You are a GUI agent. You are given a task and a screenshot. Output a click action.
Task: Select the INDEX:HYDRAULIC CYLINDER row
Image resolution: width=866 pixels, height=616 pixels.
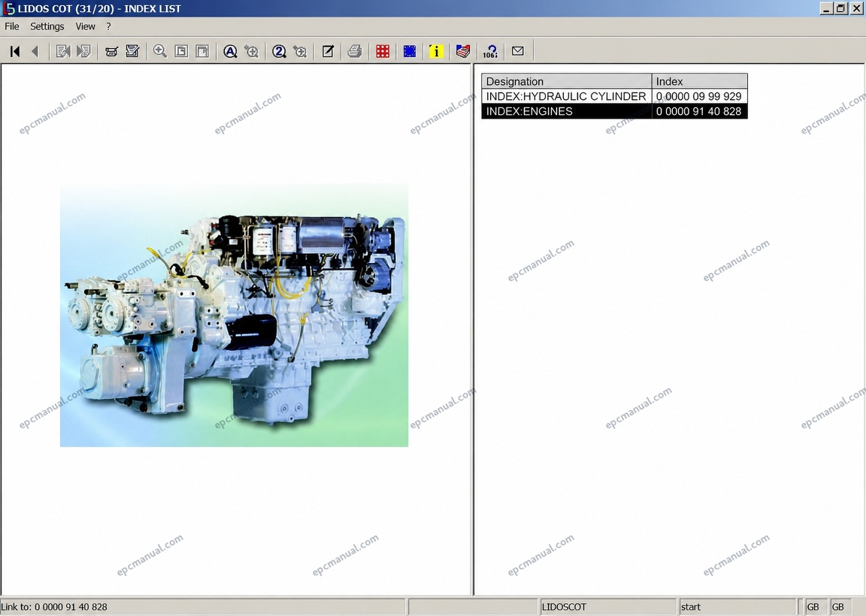614,96
